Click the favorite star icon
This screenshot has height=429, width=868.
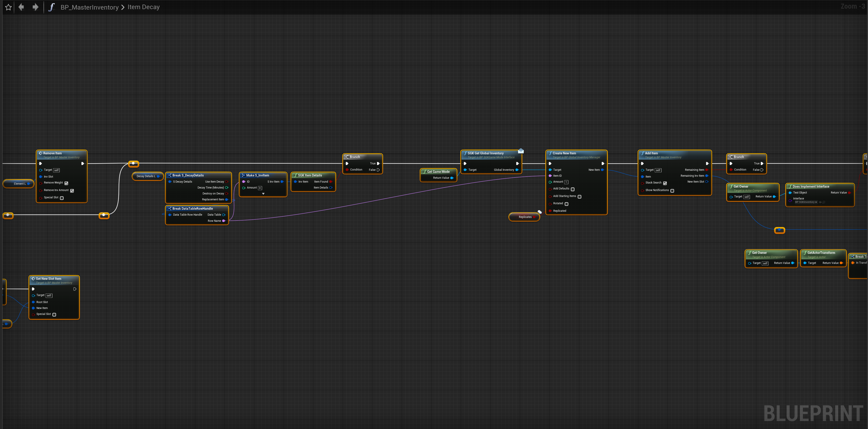8,8
